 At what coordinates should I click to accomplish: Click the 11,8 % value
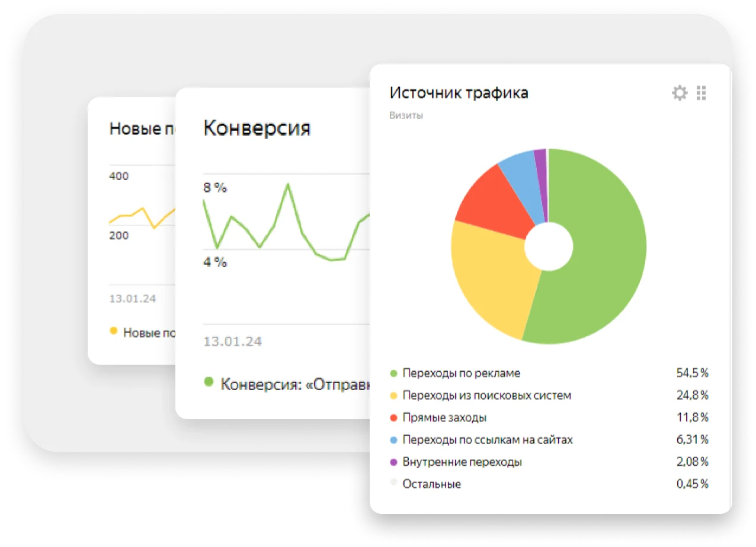click(x=693, y=418)
